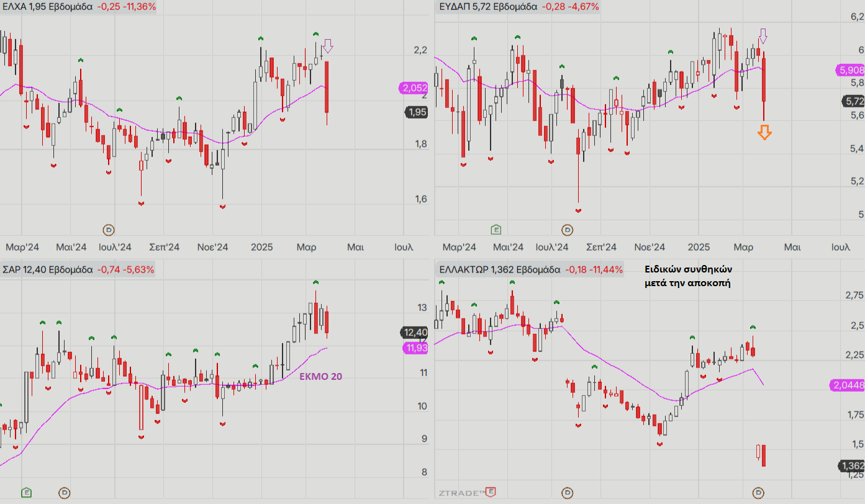Click the D dividend marker in ΕΛΧΑ chart
This screenshot has width=865, height=504.
pos(109,229)
